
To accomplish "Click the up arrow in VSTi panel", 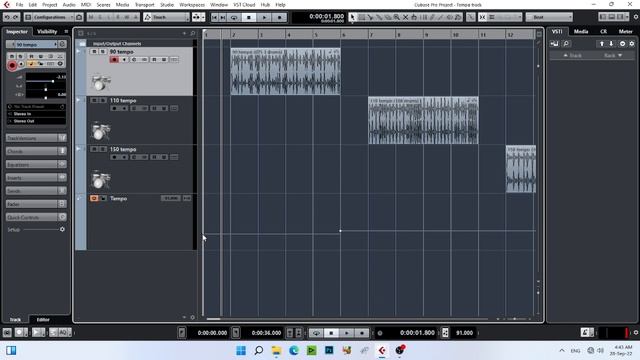I will click(602, 44).
